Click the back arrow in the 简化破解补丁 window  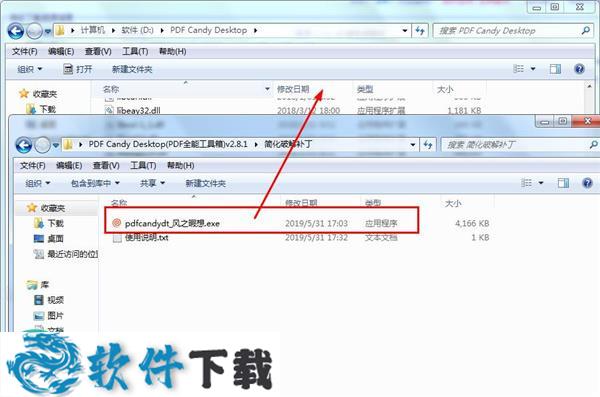point(24,145)
